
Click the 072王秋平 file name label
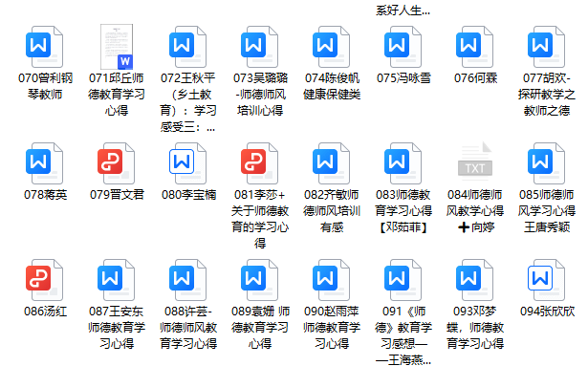coord(188,102)
